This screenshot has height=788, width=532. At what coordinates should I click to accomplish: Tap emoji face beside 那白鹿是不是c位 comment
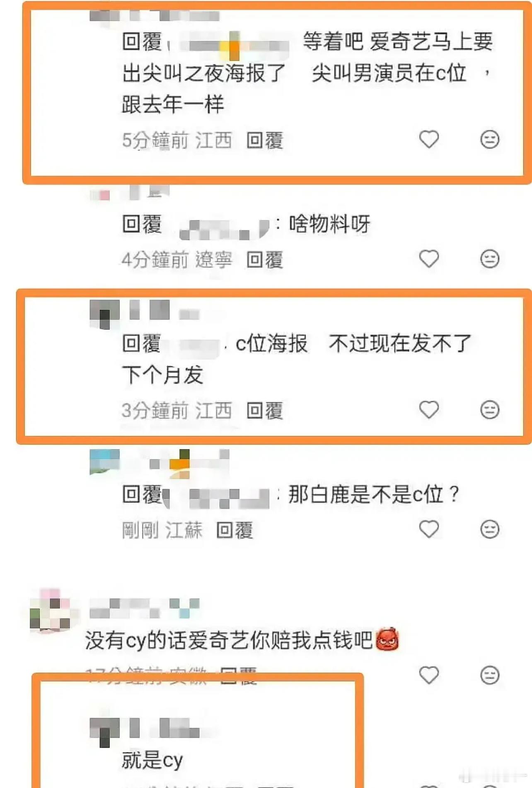pos(490,529)
